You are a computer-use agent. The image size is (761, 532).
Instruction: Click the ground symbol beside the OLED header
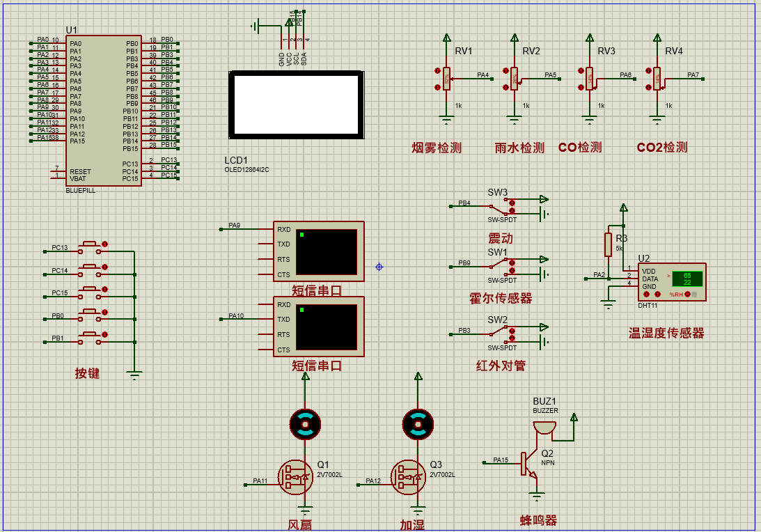click(x=256, y=26)
